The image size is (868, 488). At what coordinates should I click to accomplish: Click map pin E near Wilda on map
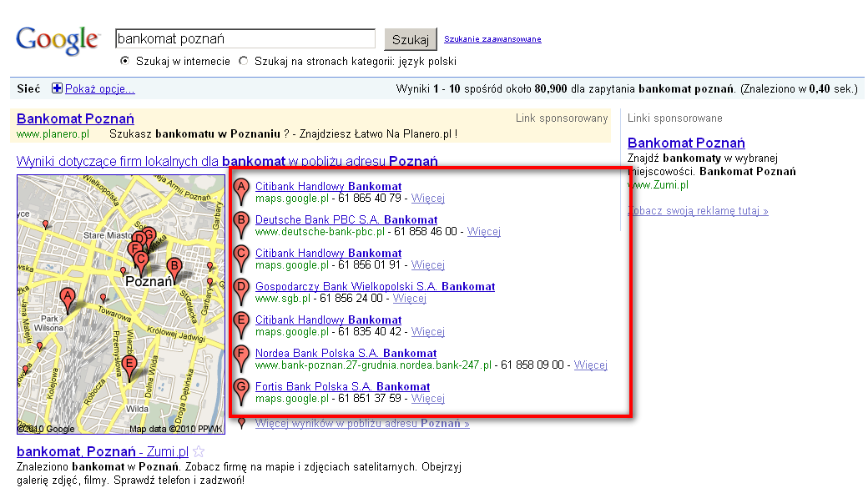pos(129,369)
